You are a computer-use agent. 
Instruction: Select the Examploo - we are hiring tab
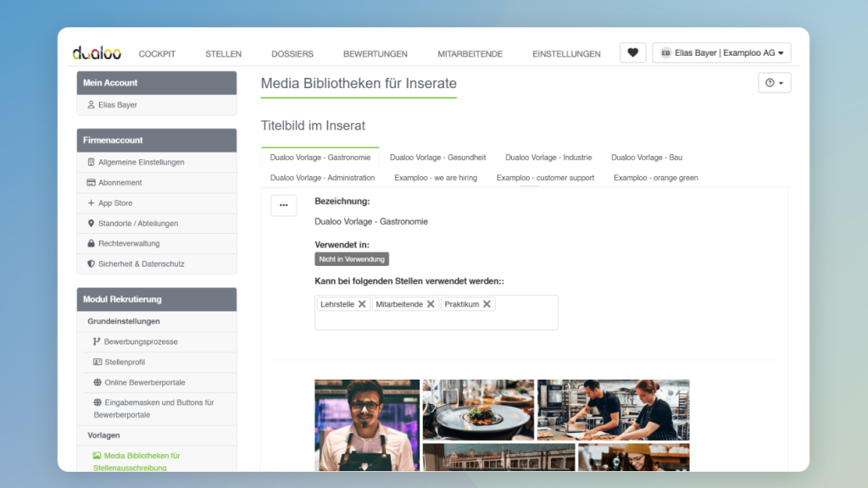436,177
